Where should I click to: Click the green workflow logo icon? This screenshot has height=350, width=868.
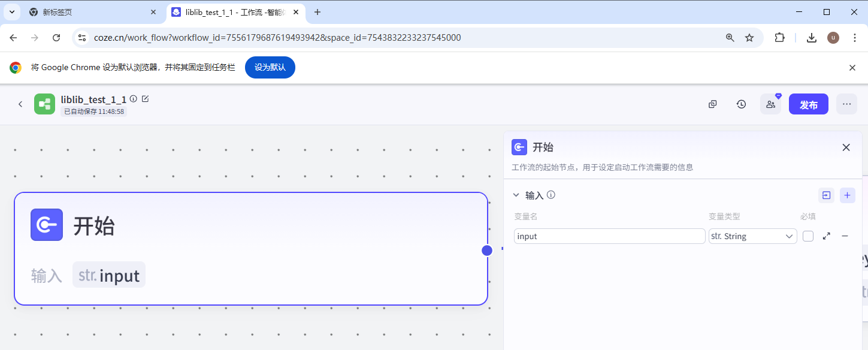point(44,104)
